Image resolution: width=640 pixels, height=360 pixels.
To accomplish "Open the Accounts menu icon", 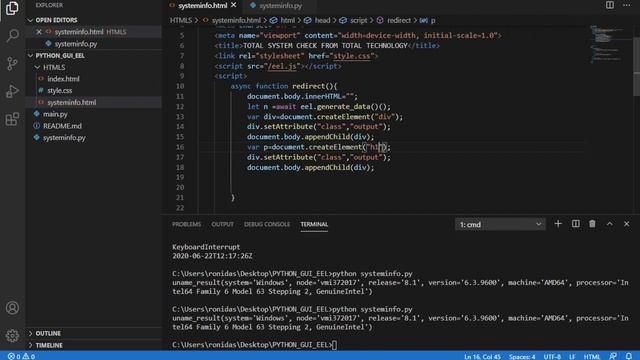I will [12, 308].
